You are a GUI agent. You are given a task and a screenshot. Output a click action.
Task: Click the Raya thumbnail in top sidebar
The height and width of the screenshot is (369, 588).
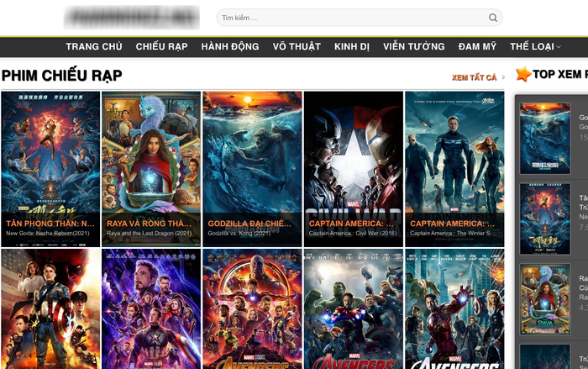pyautogui.click(x=544, y=300)
